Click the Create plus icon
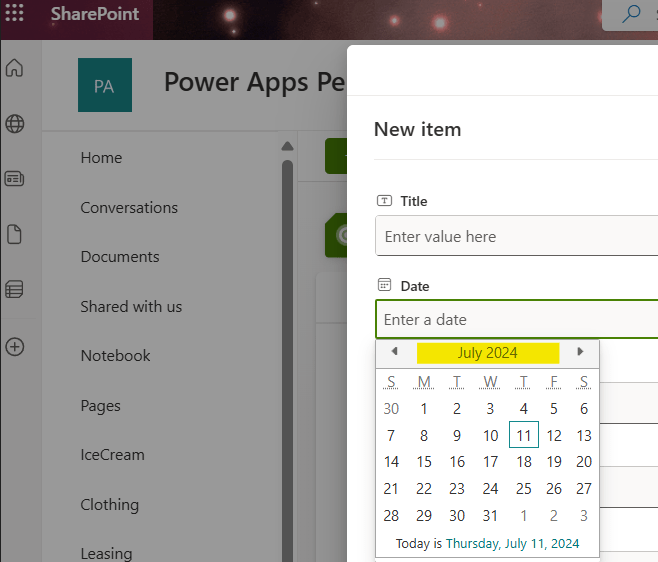The image size is (658, 562). tap(15, 347)
